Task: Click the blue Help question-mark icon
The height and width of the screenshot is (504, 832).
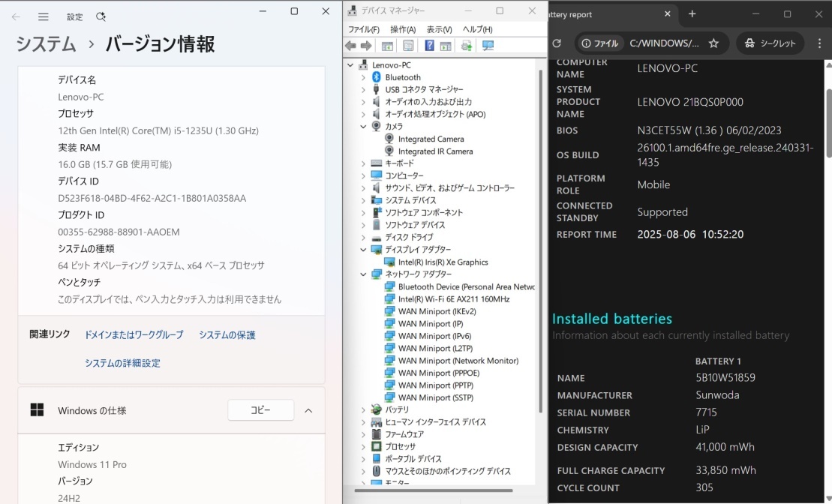Action: click(429, 46)
